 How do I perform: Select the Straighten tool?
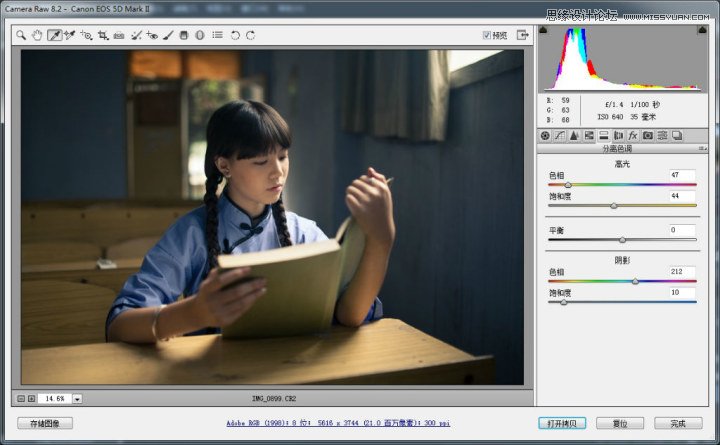[119, 35]
